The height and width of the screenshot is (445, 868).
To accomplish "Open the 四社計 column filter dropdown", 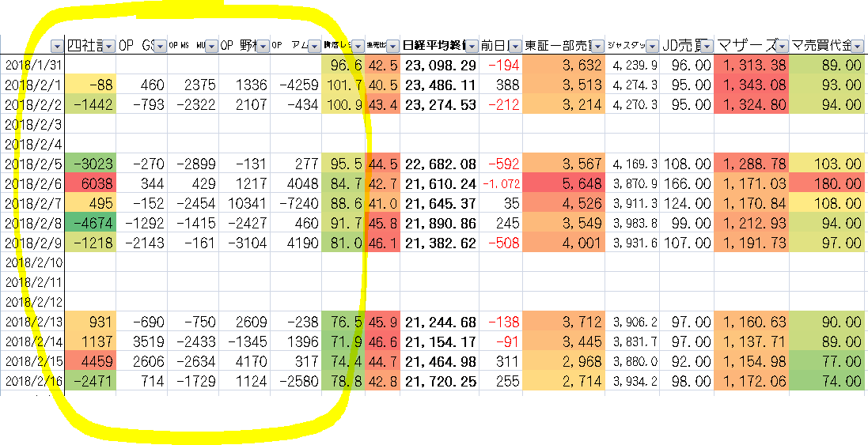I will (x=108, y=46).
